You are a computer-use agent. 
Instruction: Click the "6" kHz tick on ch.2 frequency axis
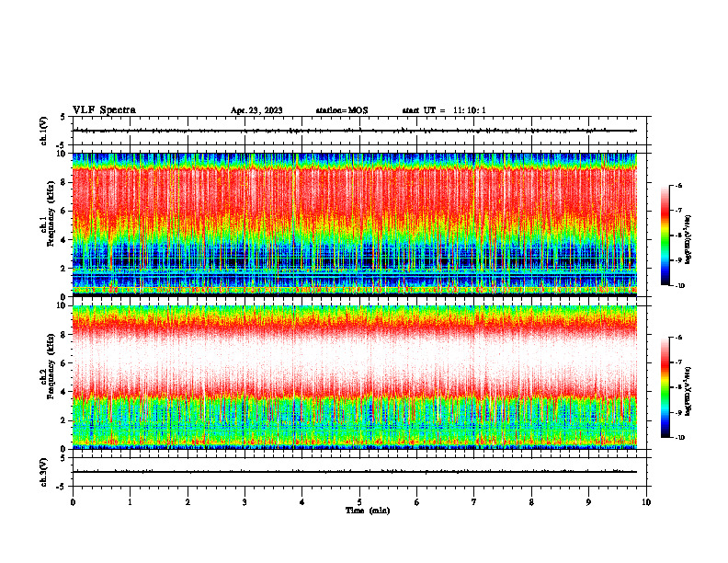pos(63,363)
